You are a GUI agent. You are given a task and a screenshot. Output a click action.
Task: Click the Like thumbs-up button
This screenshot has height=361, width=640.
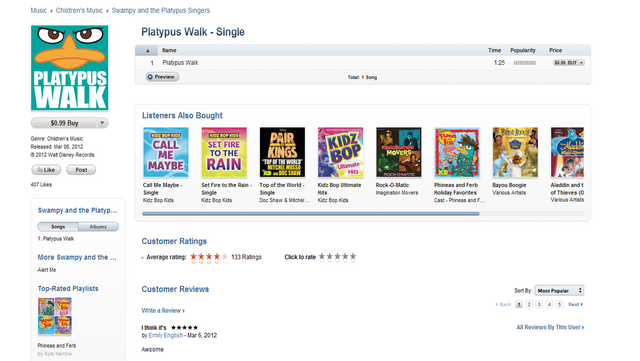tap(46, 170)
